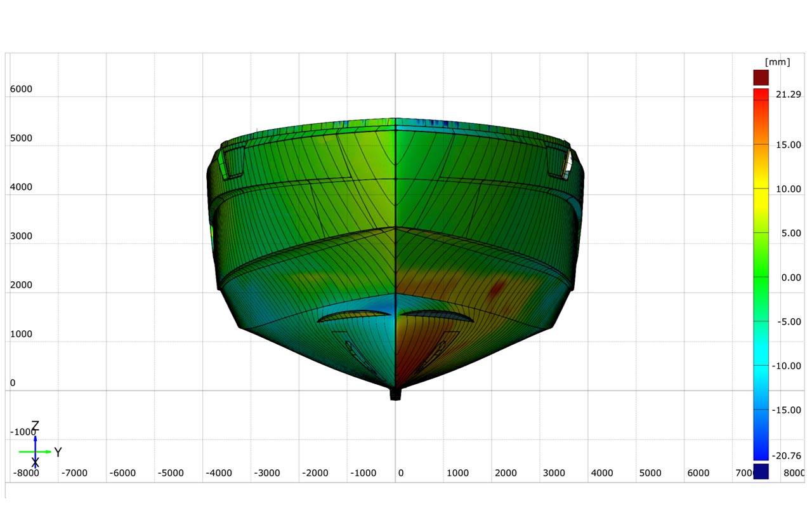The width and height of the screenshot is (812, 508).
Task: Select the -20.76 minimum value on legend
Action: [787, 456]
